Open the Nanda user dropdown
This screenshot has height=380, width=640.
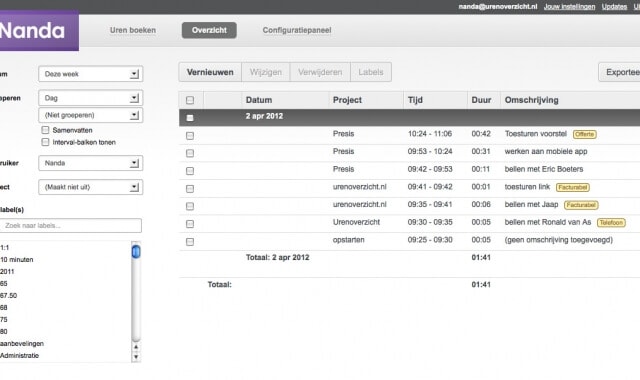tap(91, 163)
